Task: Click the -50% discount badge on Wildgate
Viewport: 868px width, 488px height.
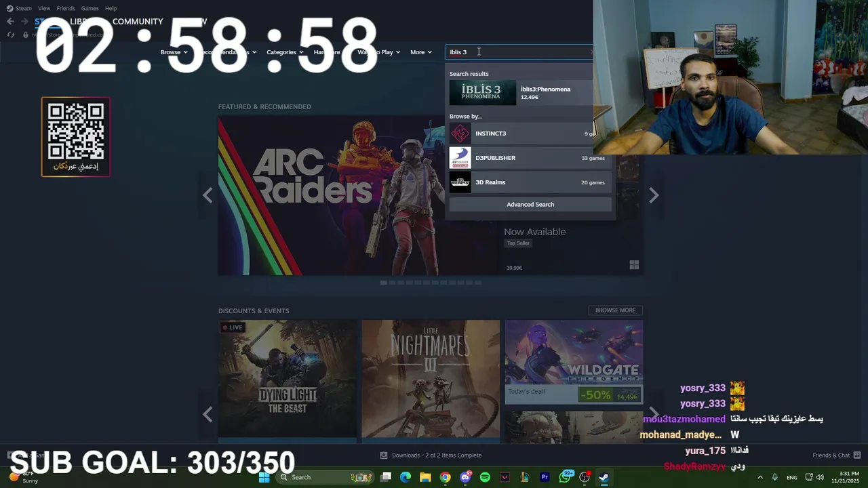Action: click(595, 395)
